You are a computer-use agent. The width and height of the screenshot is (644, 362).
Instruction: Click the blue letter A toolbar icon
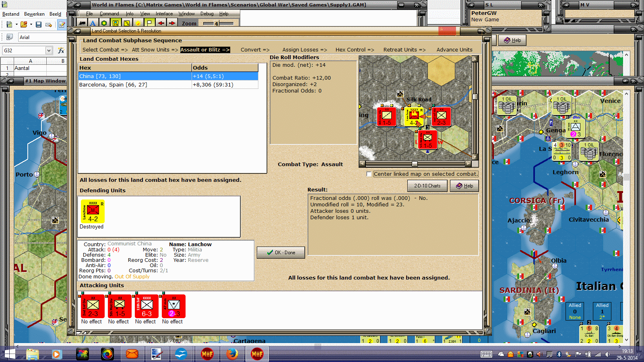(93, 23)
